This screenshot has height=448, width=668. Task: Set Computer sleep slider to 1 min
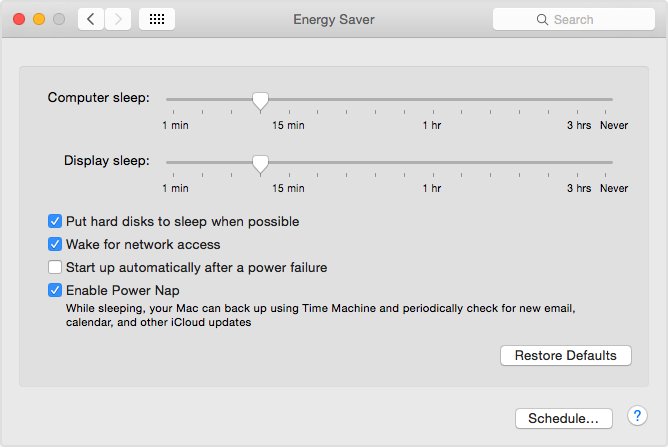click(x=168, y=100)
